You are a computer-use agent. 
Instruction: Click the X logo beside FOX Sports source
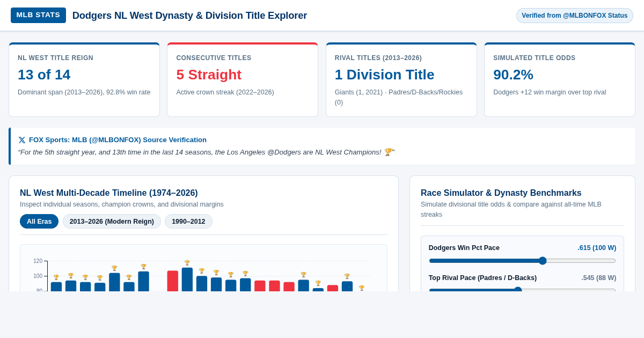(x=22, y=140)
